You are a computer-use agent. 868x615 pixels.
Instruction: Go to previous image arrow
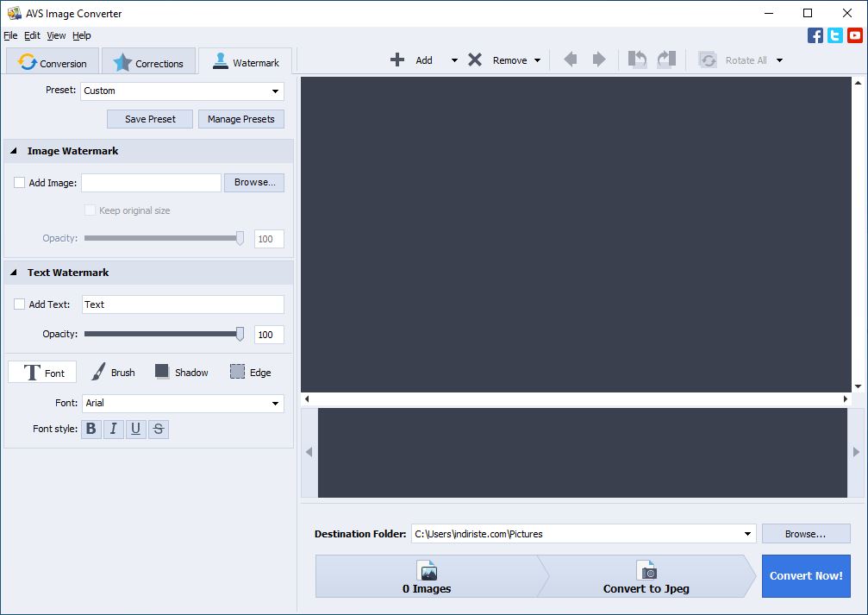(570, 60)
